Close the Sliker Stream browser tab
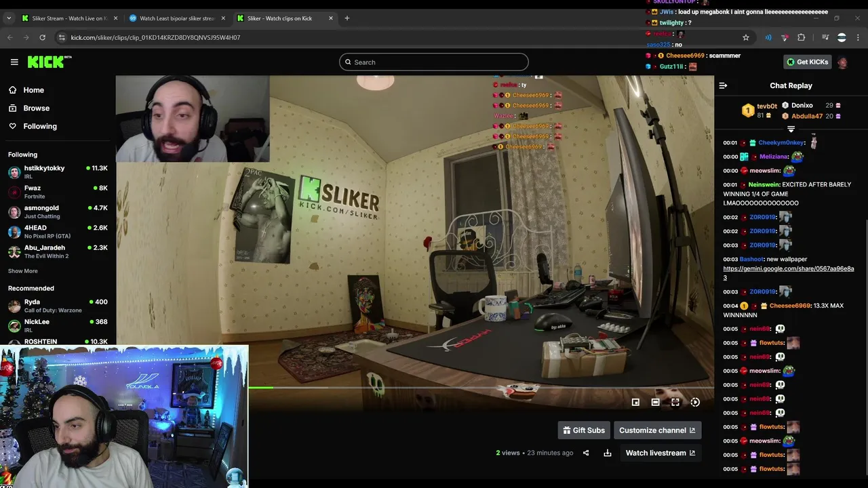Viewport: 868px width, 488px height. 115,18
